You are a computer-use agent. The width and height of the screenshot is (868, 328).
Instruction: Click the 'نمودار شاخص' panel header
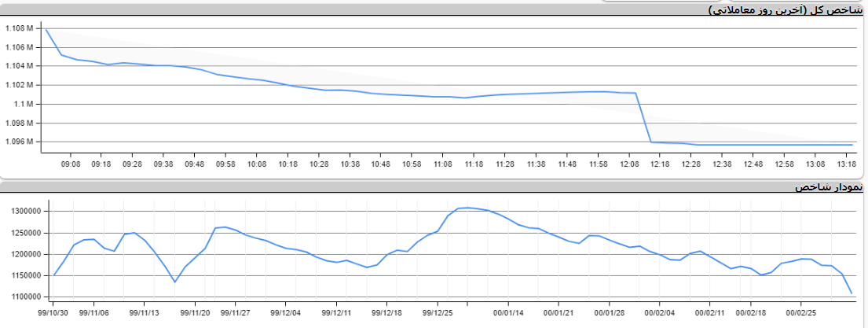point(828,187)
